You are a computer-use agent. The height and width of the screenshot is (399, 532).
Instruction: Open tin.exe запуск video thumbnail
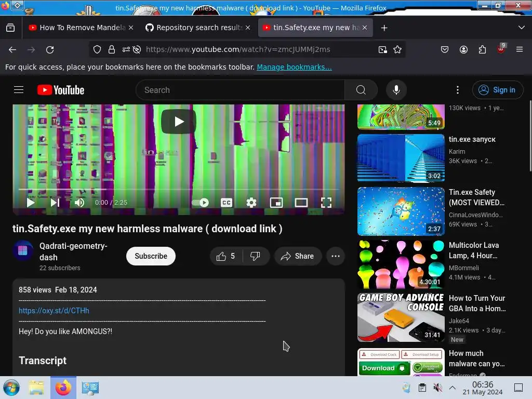click(x=401, y=158)
